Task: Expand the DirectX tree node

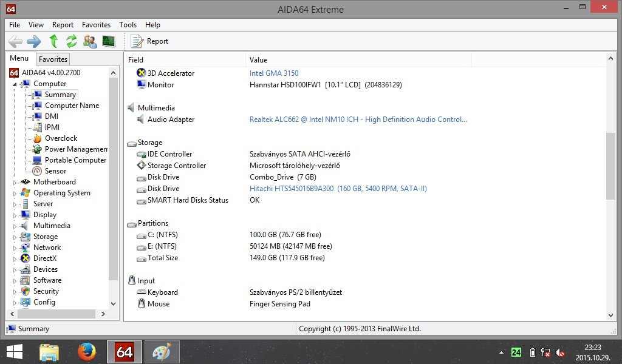Action: [15, 258]
